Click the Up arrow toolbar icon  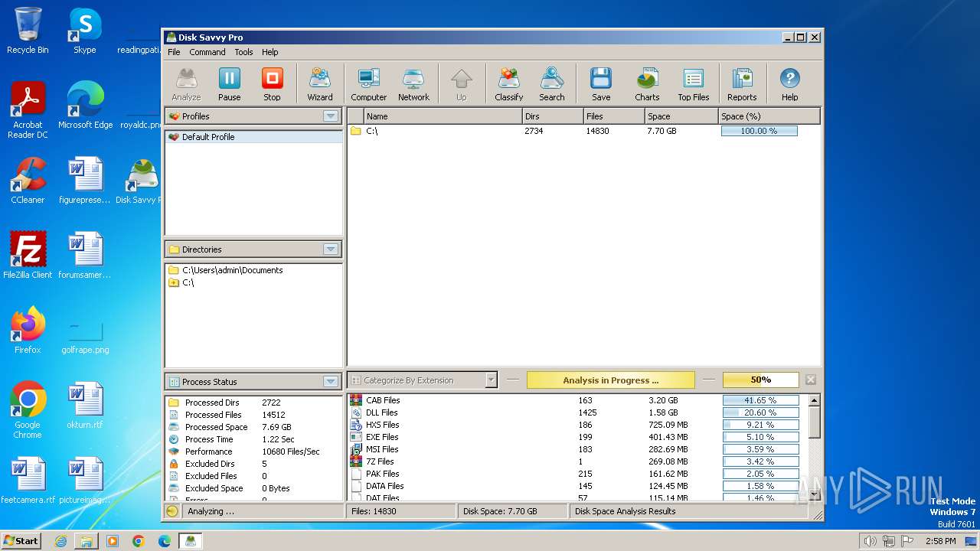click(461, 84)
